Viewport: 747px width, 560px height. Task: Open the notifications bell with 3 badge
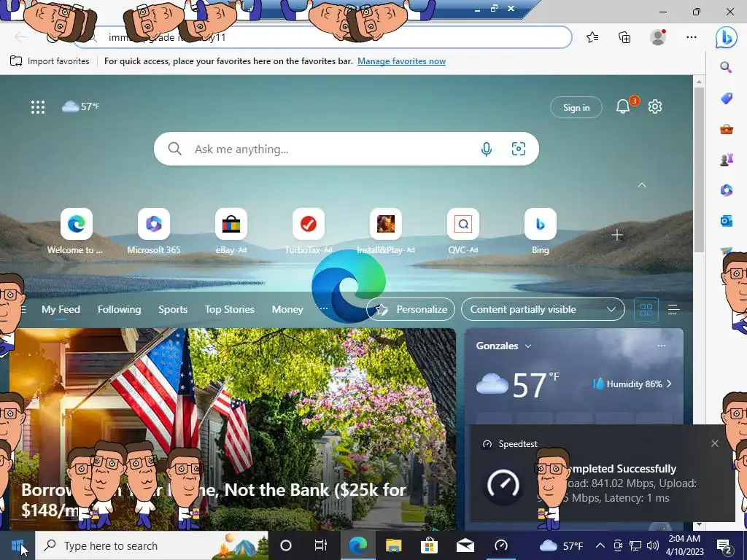(624, 106)
